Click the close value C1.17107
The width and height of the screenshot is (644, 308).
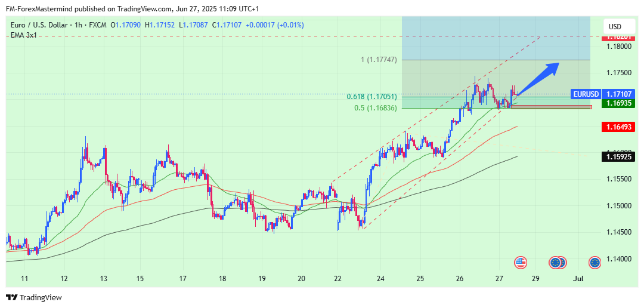tap(227, 25)
